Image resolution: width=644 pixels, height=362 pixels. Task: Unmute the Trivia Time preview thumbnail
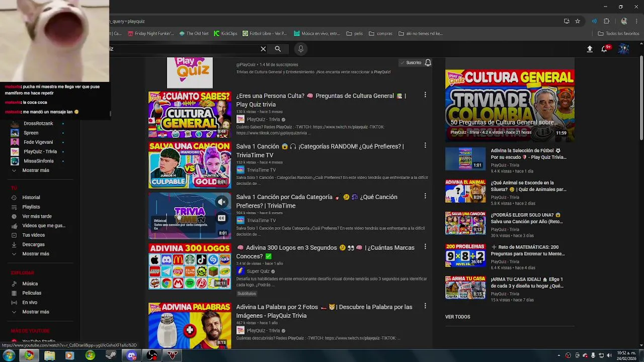pos(221,202)
